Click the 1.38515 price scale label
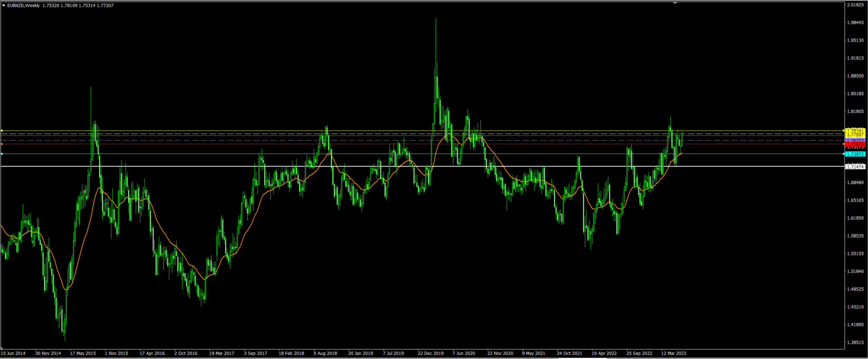This screenshot has width=868, height=359. coord(855,343)
